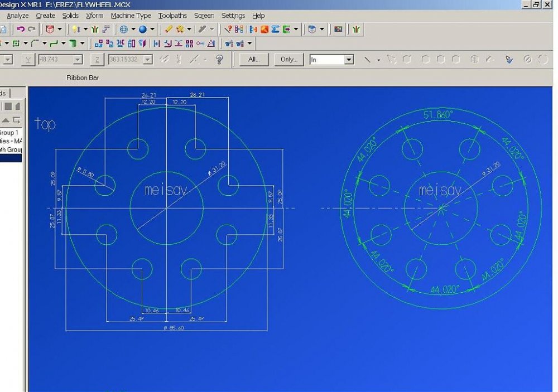Click the orange square toolbar icon
The image size is (558, 392).
pos(264,29)
